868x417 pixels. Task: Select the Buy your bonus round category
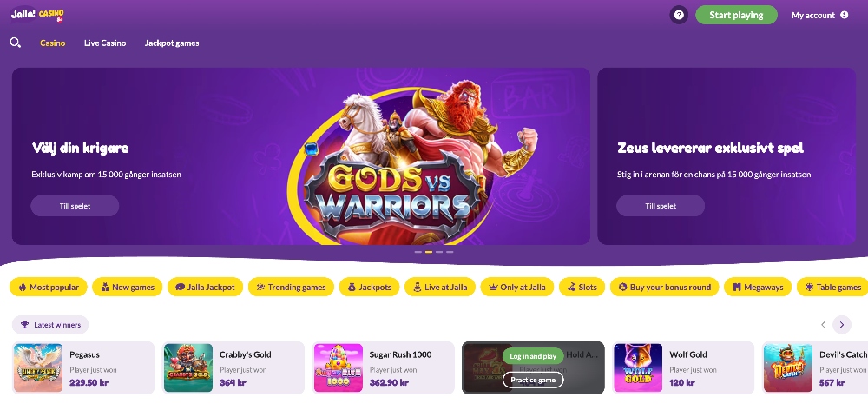[664, 287]
